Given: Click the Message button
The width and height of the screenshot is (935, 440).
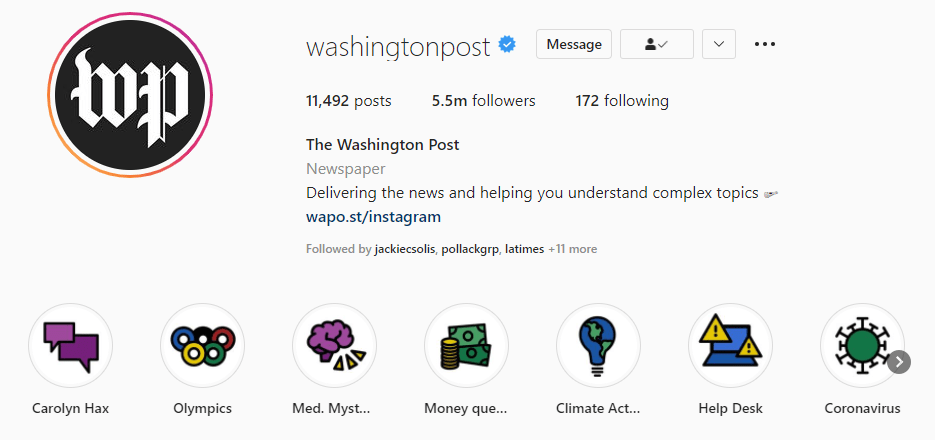Looking at the screenshot, I should pos(574,44).
